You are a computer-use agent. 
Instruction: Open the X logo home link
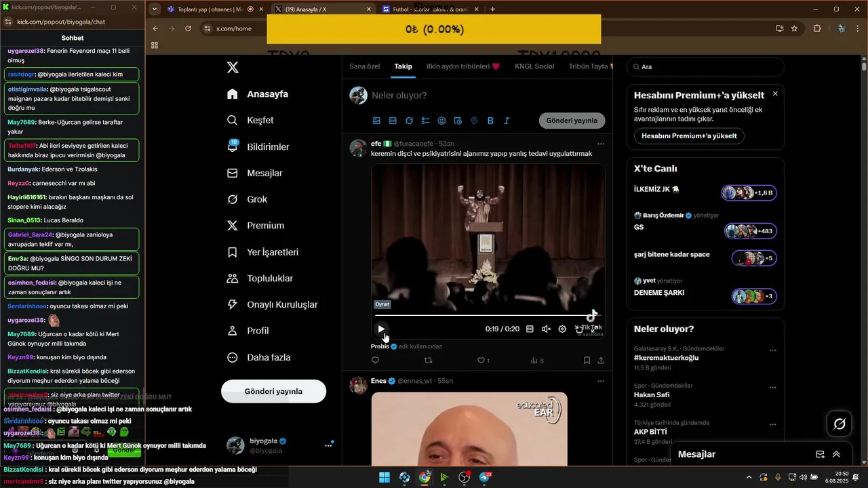coord(233,67)
